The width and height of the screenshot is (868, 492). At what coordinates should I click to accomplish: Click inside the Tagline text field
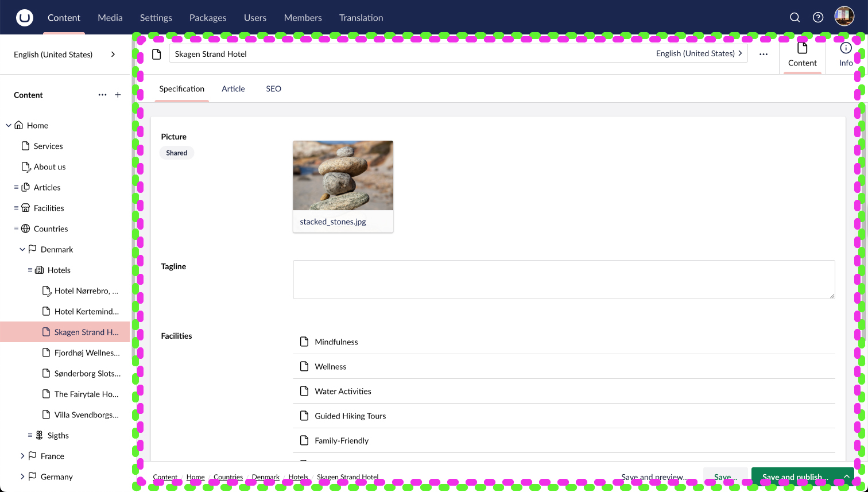point(564,279)
